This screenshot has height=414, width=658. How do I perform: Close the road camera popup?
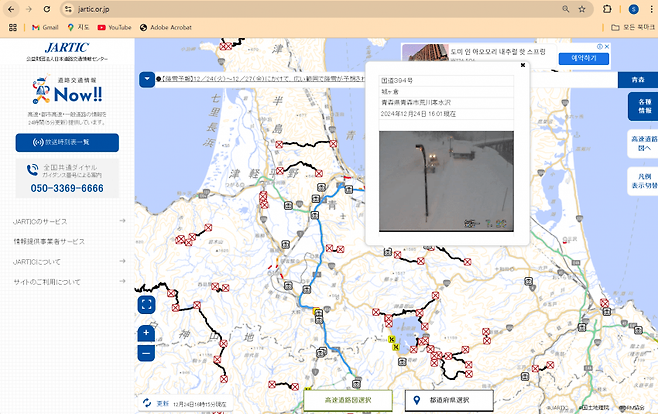(x=522, y=65)
